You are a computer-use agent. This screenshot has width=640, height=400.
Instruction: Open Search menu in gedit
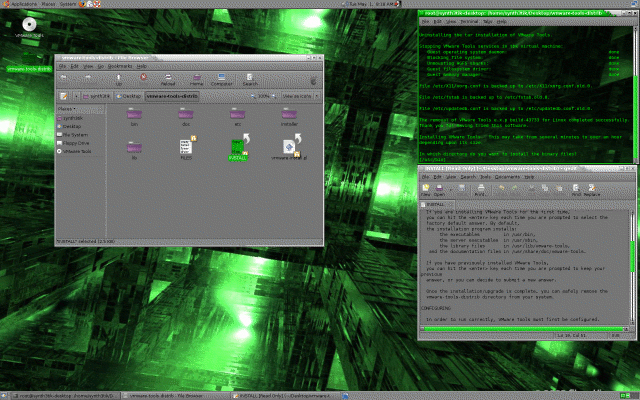pyautogui.click(x=468, y=177)
